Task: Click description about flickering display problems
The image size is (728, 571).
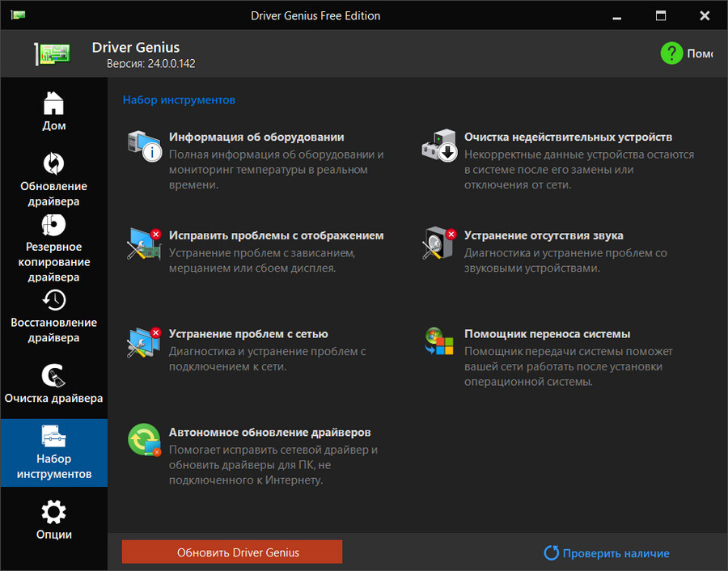Action: 262,260
